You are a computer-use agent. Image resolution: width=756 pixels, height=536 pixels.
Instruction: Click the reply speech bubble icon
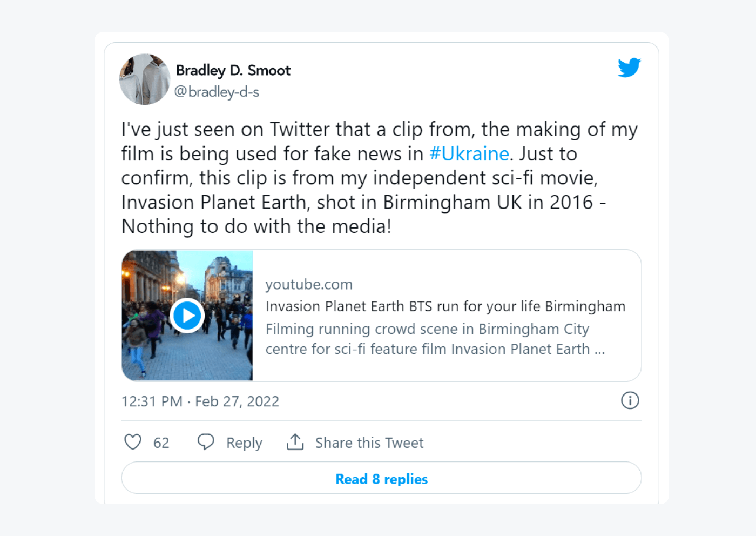pos(206,441)
